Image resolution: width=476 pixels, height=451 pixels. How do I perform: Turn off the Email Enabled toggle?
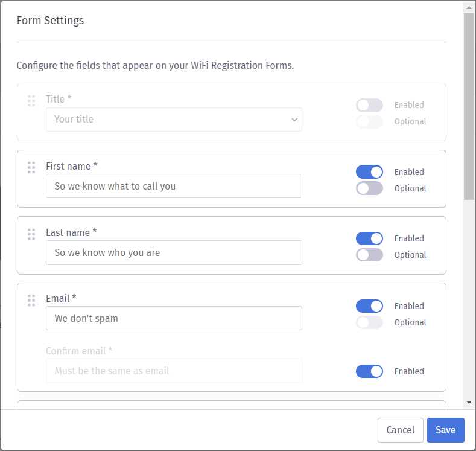(x=369, y=306)
